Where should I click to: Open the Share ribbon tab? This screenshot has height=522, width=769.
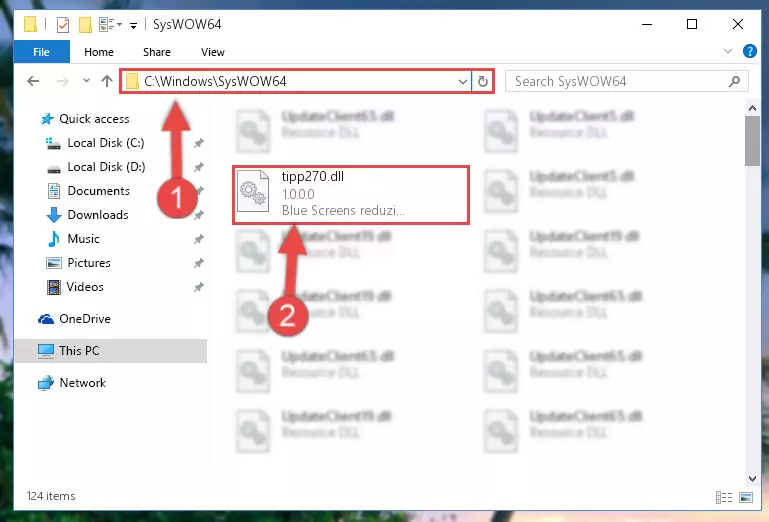tap(157, 52)
